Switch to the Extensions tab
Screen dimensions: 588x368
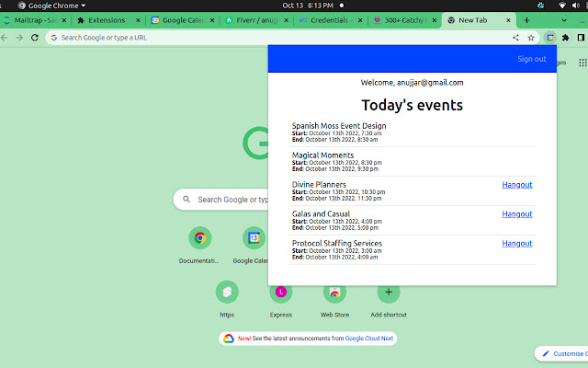(107, 20)
